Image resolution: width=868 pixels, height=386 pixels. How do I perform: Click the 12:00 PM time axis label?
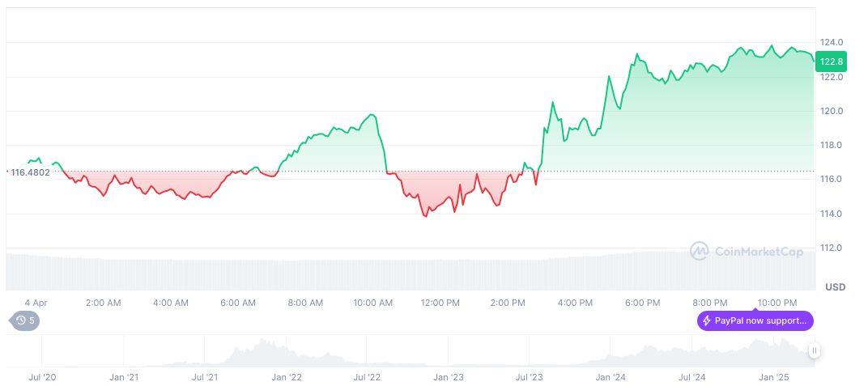(440, 303)
